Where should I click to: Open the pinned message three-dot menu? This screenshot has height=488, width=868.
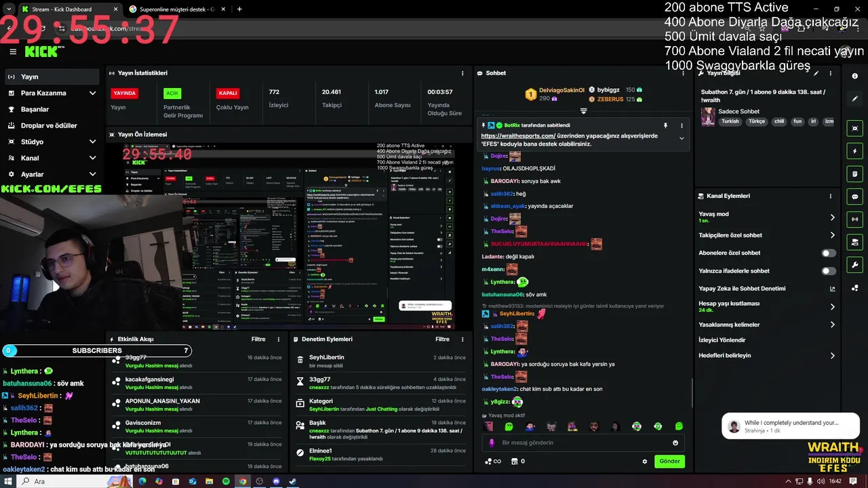pos(682,125)
